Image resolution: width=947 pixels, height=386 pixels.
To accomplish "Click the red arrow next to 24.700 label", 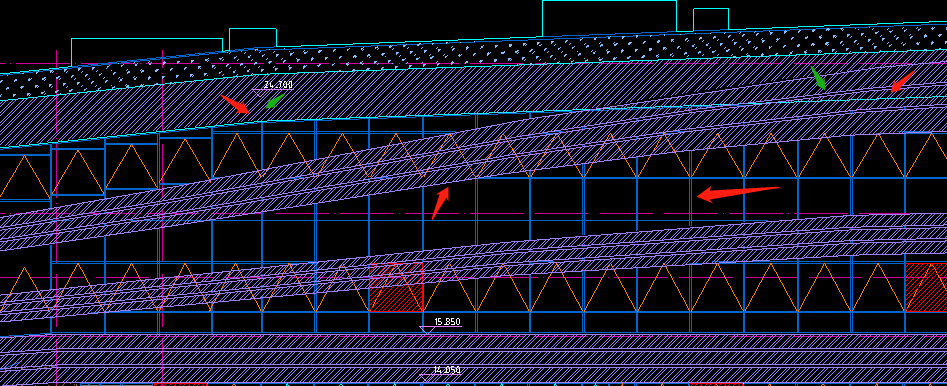I will tap(235, 104).
